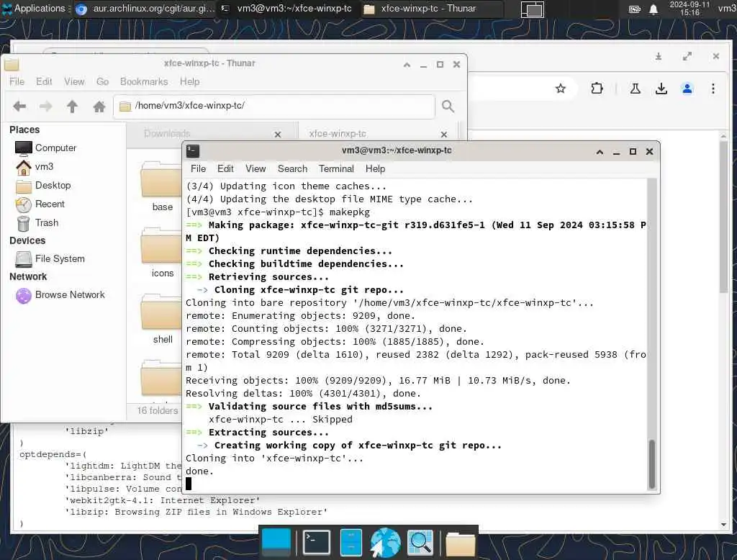Go to home folder in Thunar
The image size is (737, 560).
99,107
